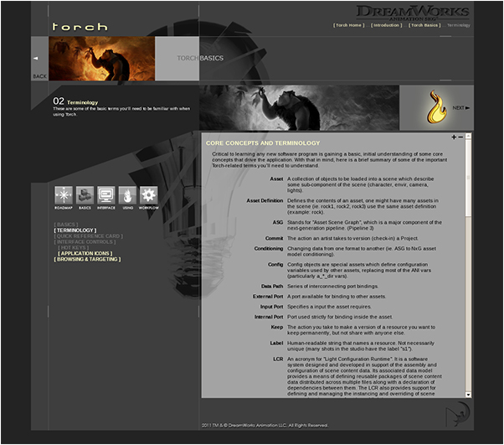Click the DreamWorks Animation logo
The height and width of the screenshot is (445, 504).
pos(413,13)
